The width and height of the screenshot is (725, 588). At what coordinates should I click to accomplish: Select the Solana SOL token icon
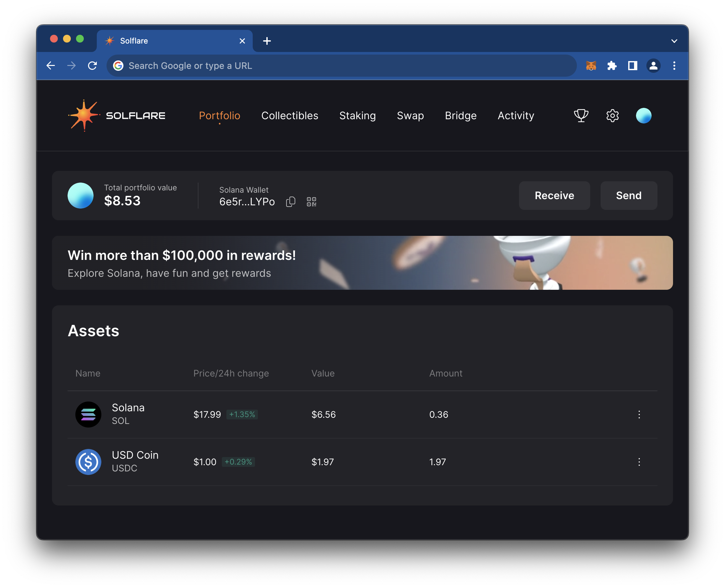click(88, 414)
